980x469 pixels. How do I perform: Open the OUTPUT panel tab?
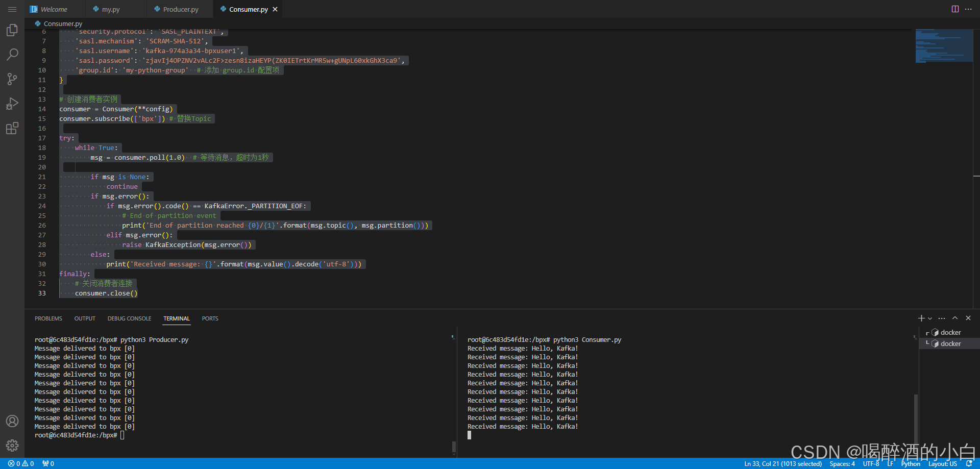coord(85,318)
